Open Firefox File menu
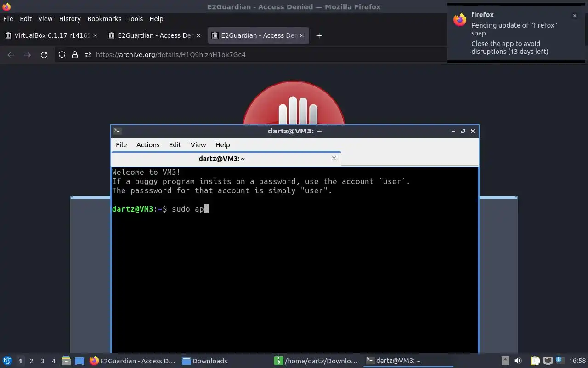Viewport: 588px width, 368px height. click(x=8, y=19)
